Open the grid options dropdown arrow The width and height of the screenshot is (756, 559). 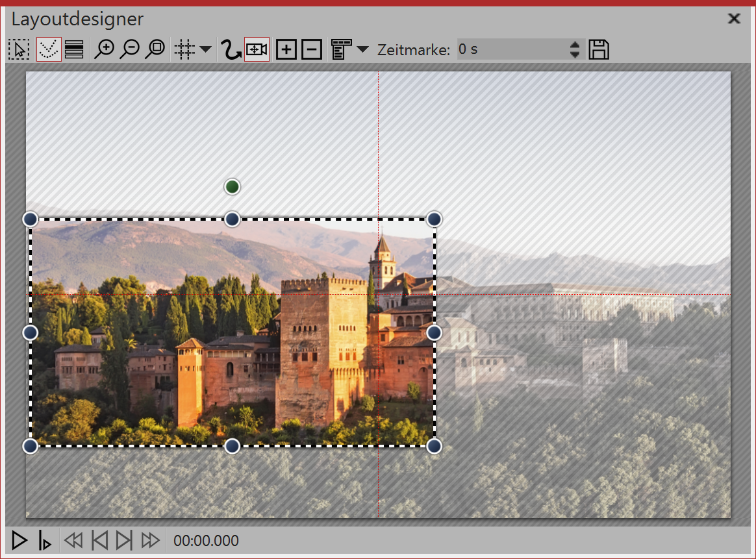(205, 50)
